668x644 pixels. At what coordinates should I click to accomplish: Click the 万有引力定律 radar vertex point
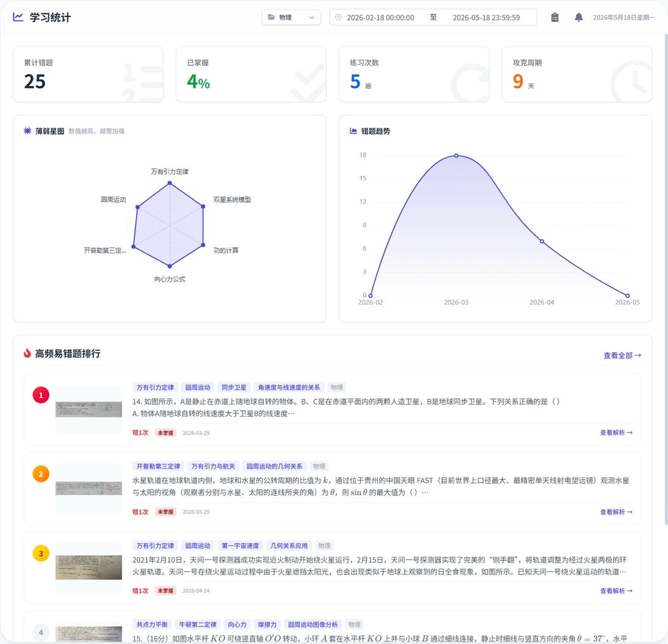click(170, 183)
